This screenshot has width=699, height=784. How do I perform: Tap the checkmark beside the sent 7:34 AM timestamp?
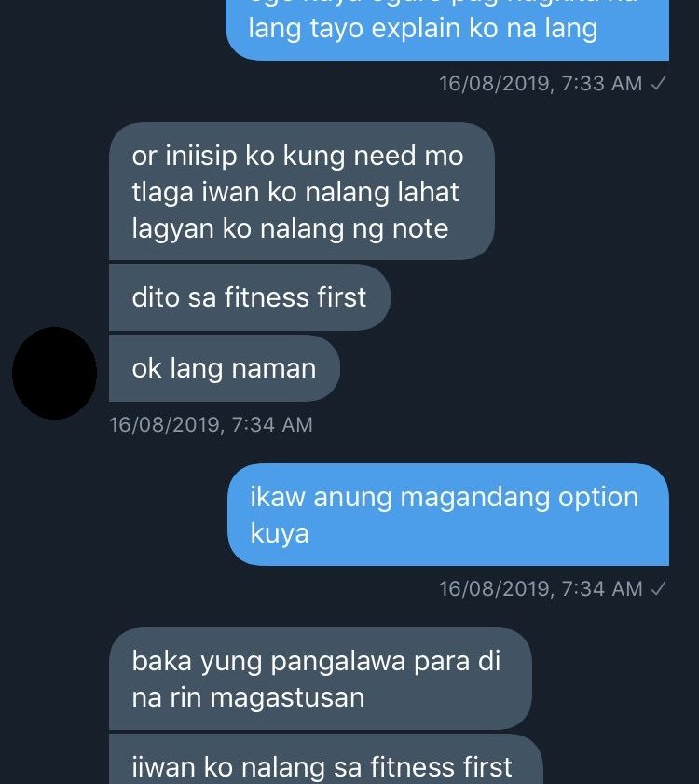(658, 588)
